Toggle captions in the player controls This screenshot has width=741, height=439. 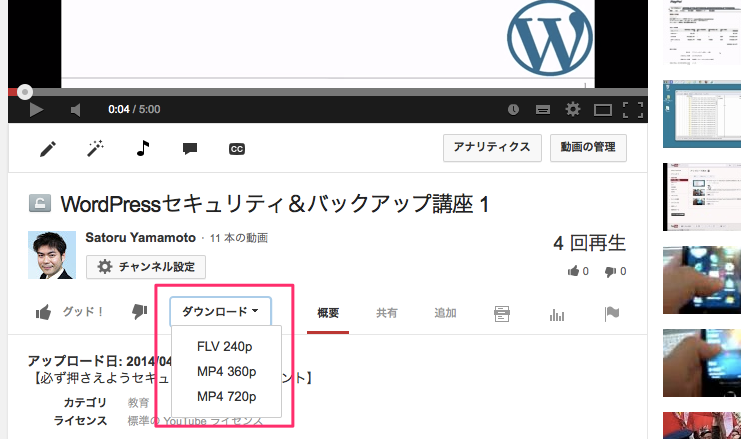pyautogui.click(x=543, y=110)
